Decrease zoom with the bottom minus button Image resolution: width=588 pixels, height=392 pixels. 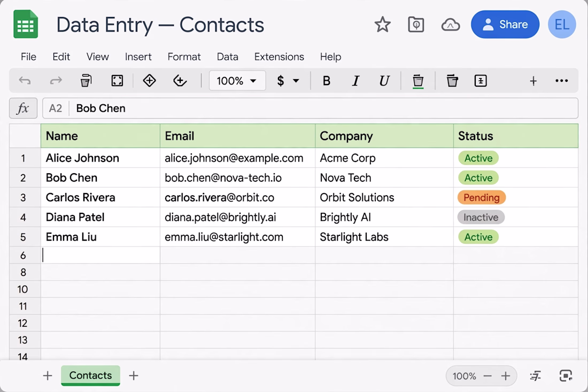pos(488,376)
